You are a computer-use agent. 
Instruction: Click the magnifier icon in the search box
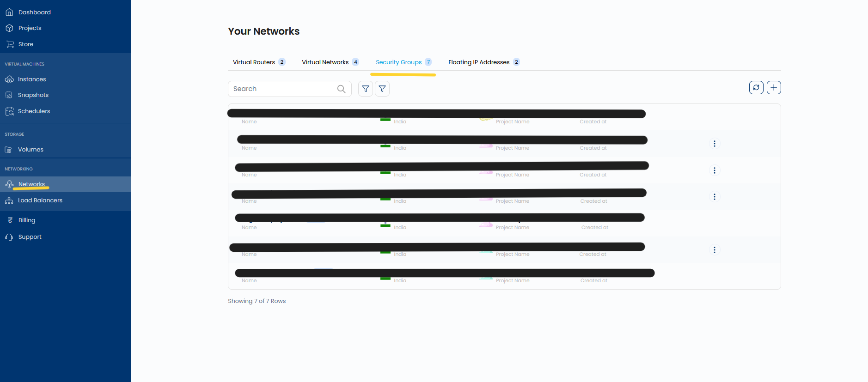coord(341,89)
